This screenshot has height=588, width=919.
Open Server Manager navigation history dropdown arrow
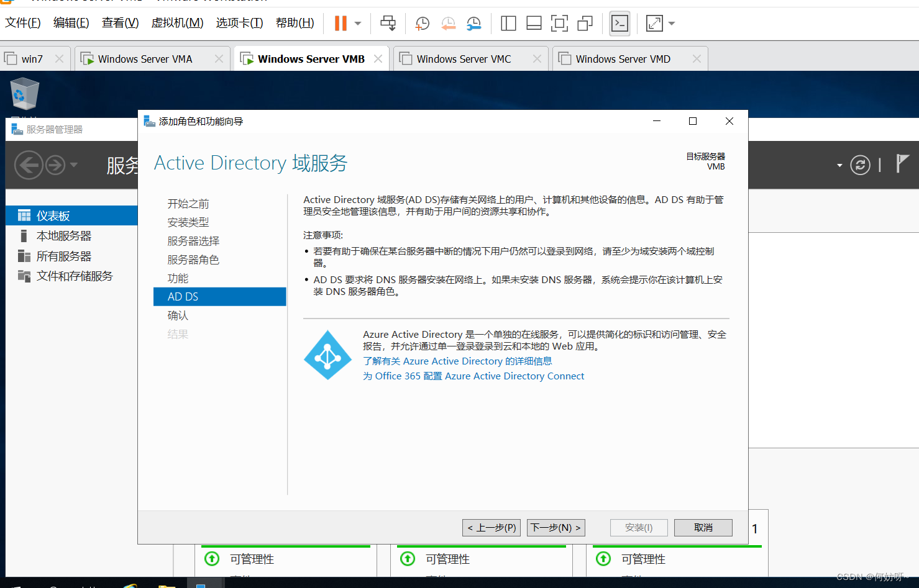tap(74, 165)
